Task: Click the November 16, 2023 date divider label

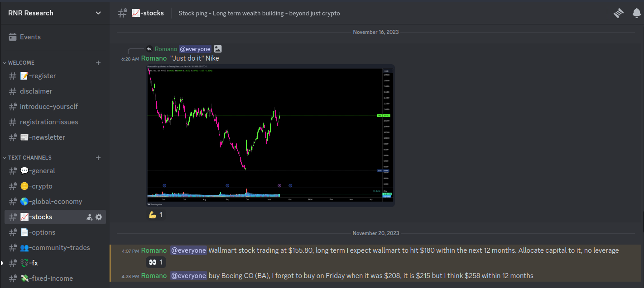Action: pos(376,32)
